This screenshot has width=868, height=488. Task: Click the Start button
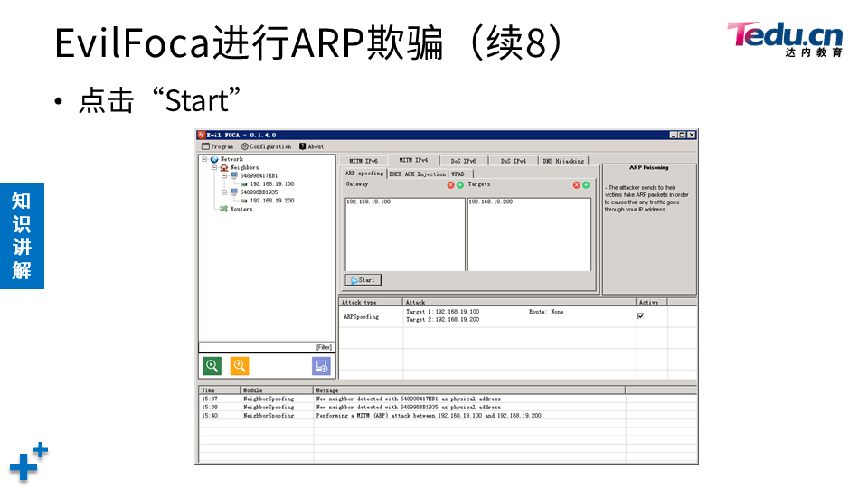363,280
